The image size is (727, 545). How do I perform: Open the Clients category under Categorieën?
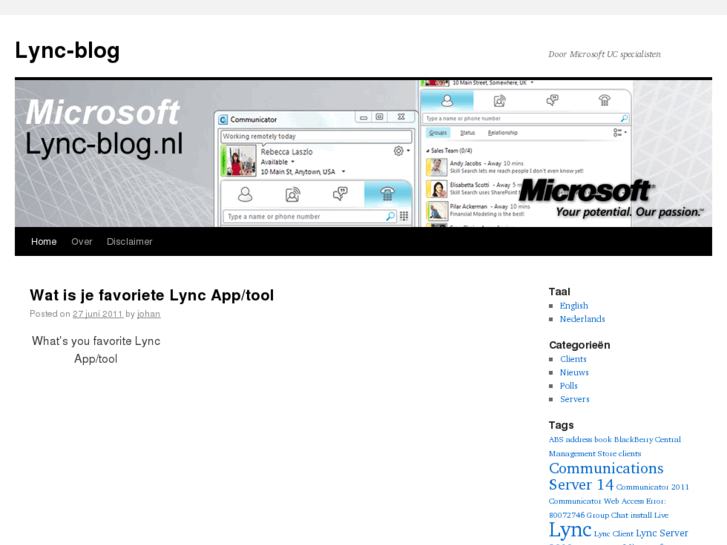click(573, 359)
